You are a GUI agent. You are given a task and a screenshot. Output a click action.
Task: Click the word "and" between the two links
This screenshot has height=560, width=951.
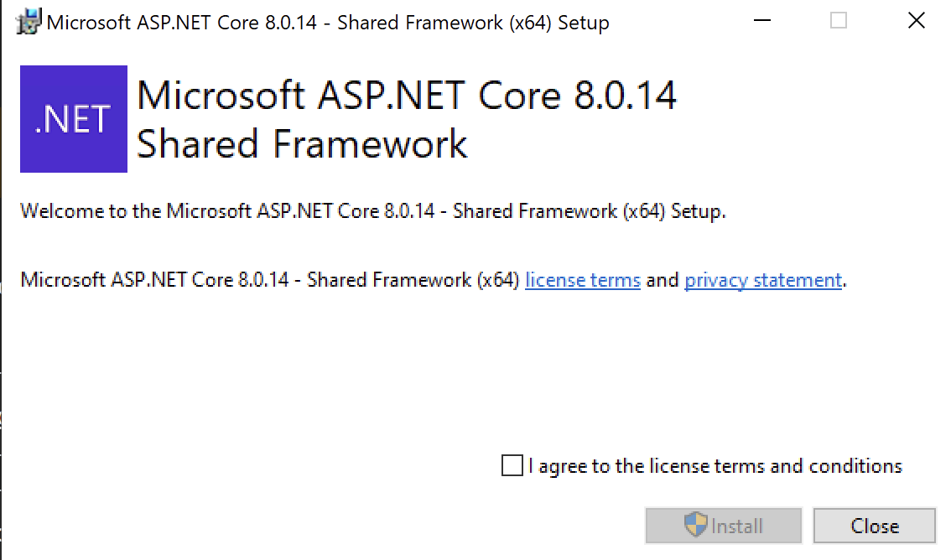tap(663, 280)
